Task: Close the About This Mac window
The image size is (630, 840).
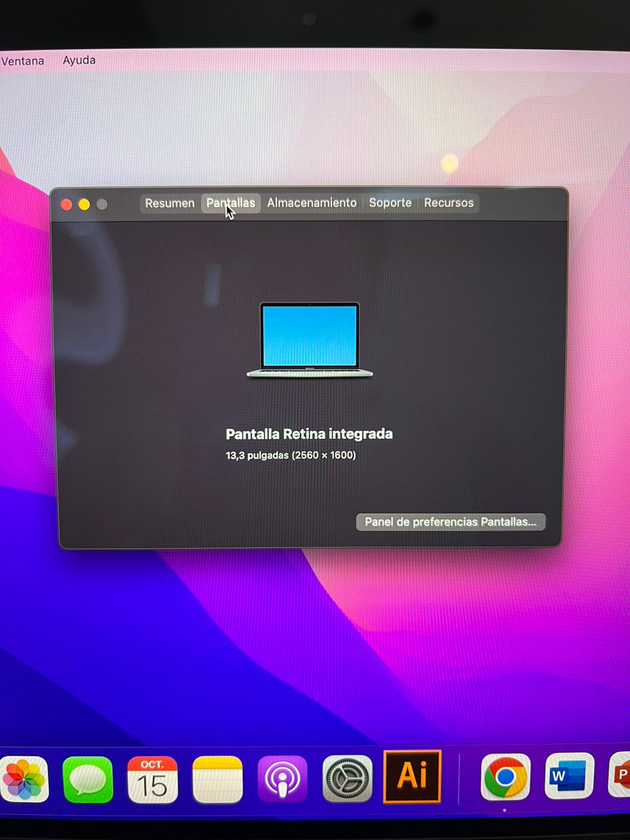Action: click(67, 205)
